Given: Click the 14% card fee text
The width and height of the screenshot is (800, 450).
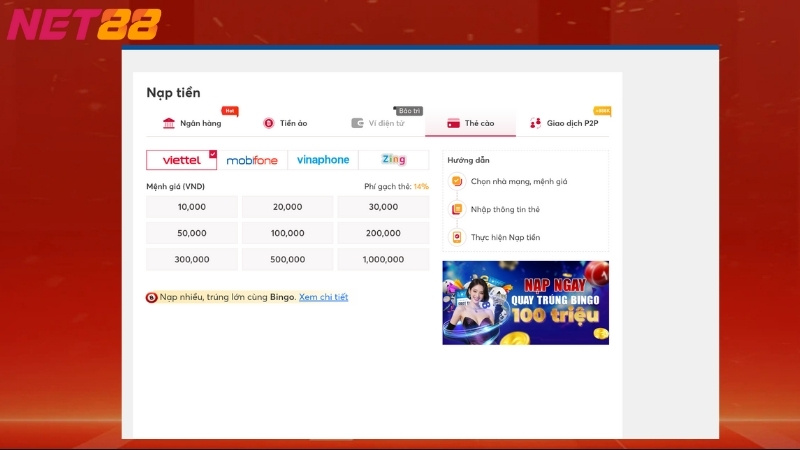Looking at the screenshot, I should [421, 187].
